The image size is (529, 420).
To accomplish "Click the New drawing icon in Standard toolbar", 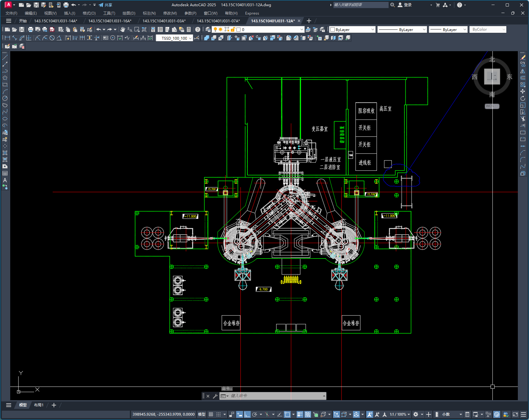I will [7, 29].
